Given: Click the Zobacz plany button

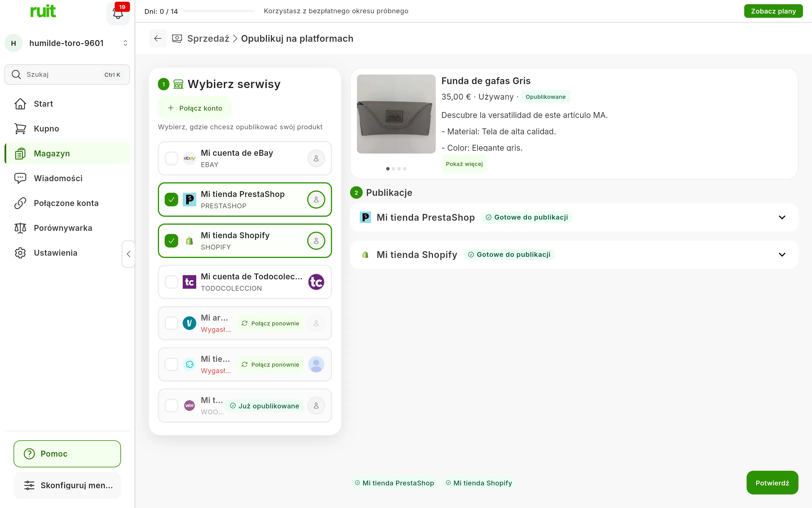Looking at the screenshot, I should (773, 11).
